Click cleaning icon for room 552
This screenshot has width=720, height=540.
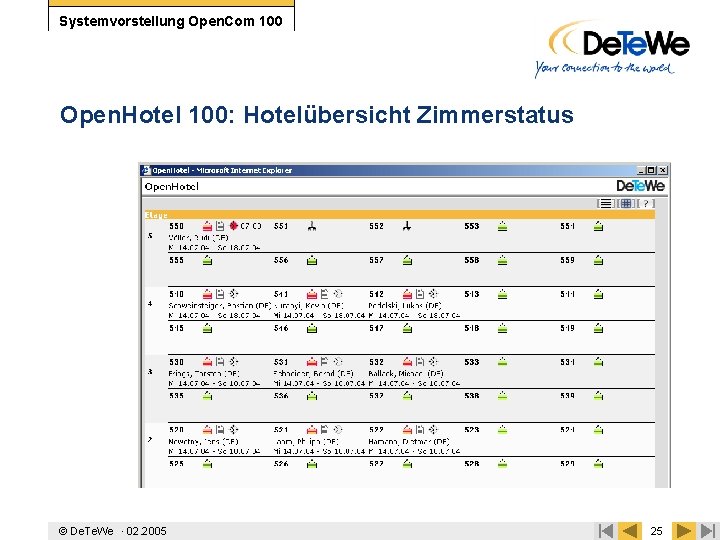[407, 226]
